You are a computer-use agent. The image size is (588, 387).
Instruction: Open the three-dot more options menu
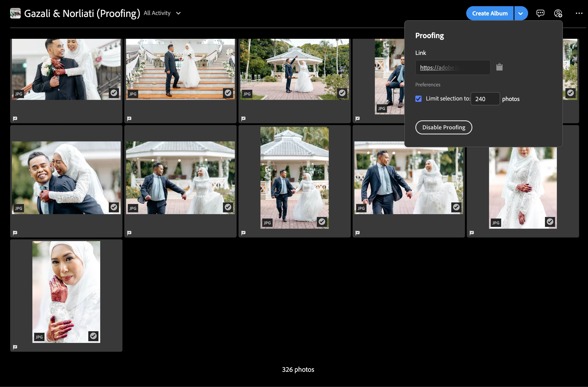coord(579,13)
